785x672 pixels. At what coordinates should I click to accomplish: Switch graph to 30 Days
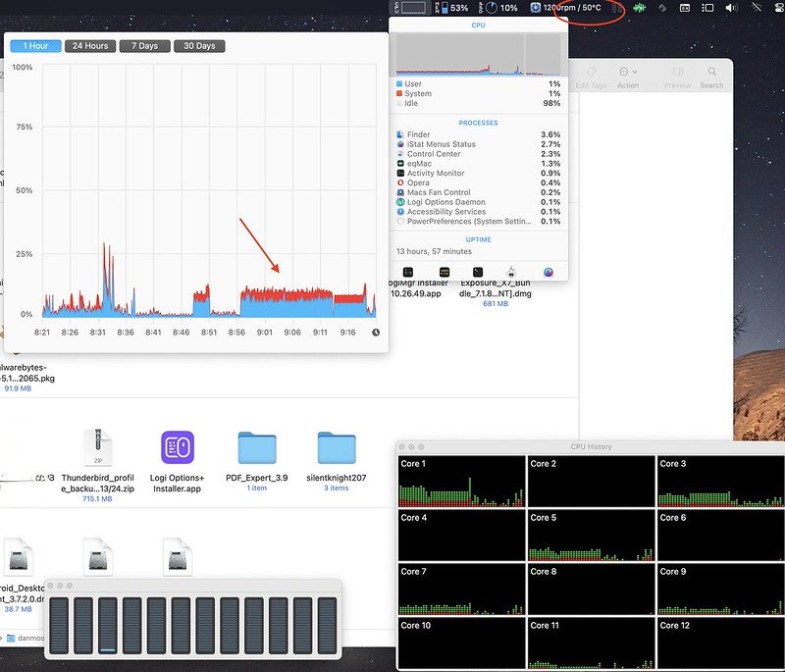point(199,46)
